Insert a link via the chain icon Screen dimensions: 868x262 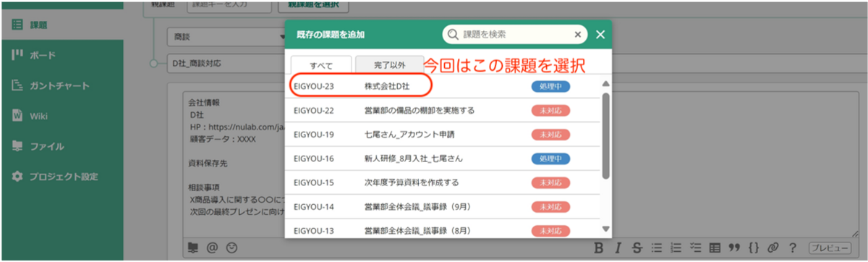point(773,248)
